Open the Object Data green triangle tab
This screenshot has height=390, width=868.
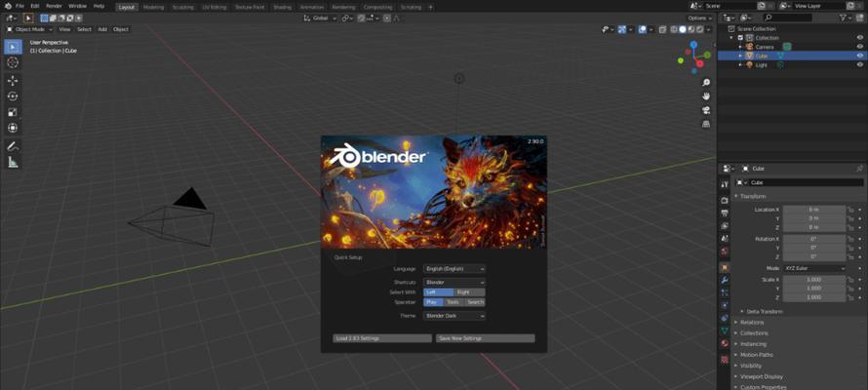725,331
